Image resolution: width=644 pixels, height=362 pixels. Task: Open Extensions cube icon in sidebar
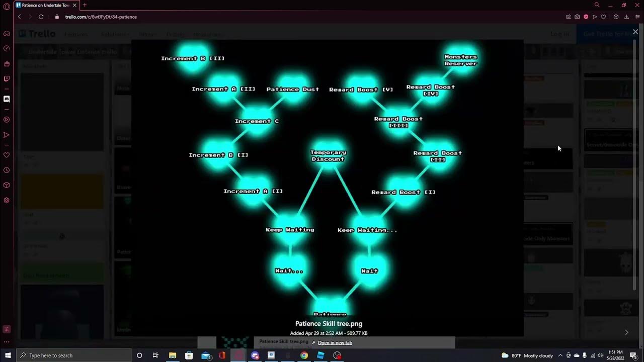pyautogui.click(x=7, y=185)
